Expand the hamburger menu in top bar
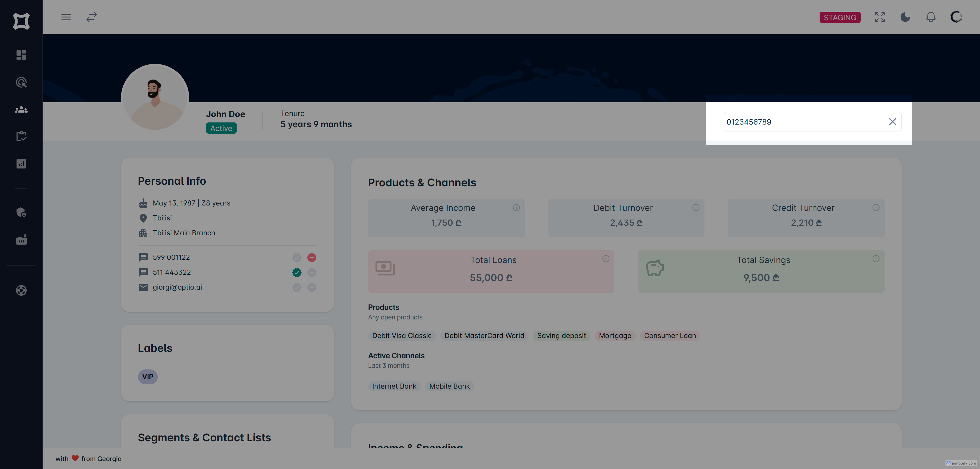The width and height of the screenshot is (980, 469). [x=66, y=17]
